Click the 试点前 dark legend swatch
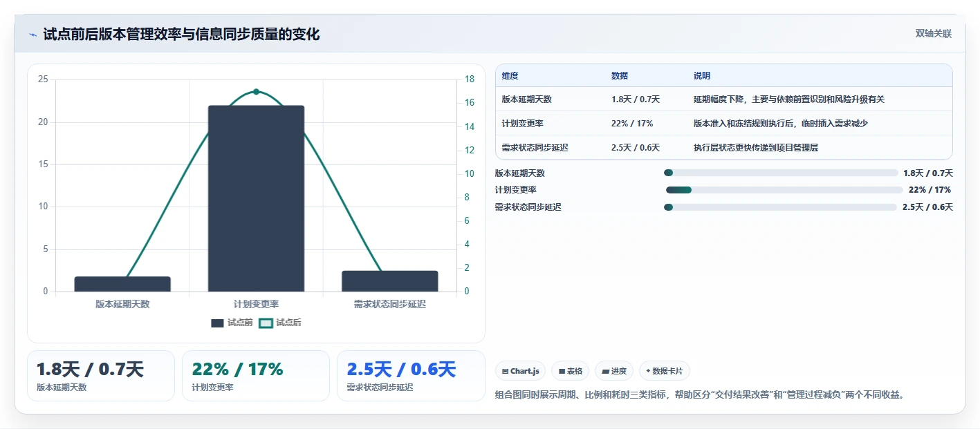The width and height of the screenshot is (980, 429). pyautogui.click(x=217, y=323)
